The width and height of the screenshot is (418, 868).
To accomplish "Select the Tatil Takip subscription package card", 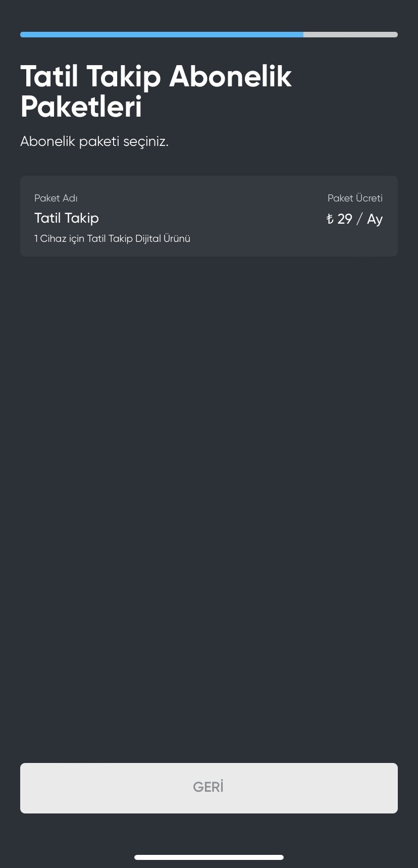I will pos(209,216).
